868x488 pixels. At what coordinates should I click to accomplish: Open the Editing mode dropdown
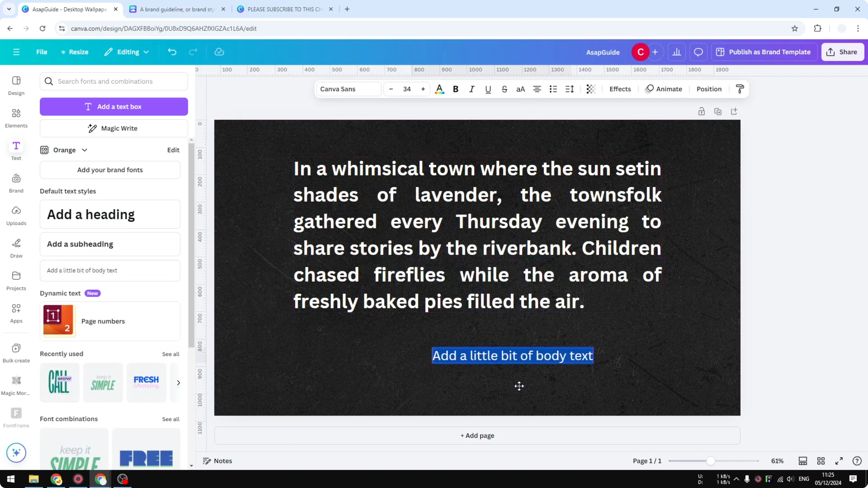[x=127, y=52]
